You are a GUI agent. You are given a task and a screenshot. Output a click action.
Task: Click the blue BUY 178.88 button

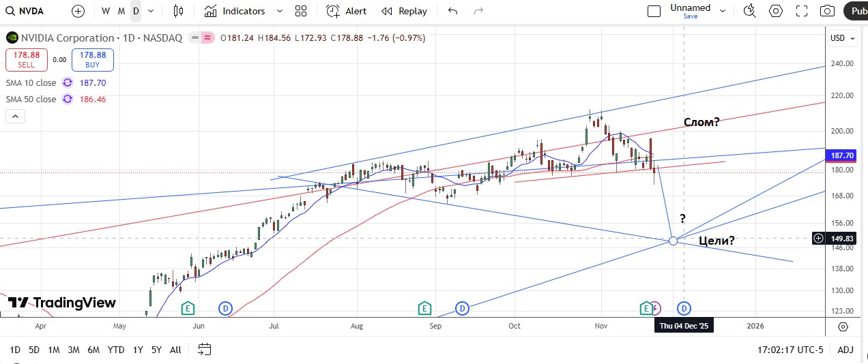point(93,60)
